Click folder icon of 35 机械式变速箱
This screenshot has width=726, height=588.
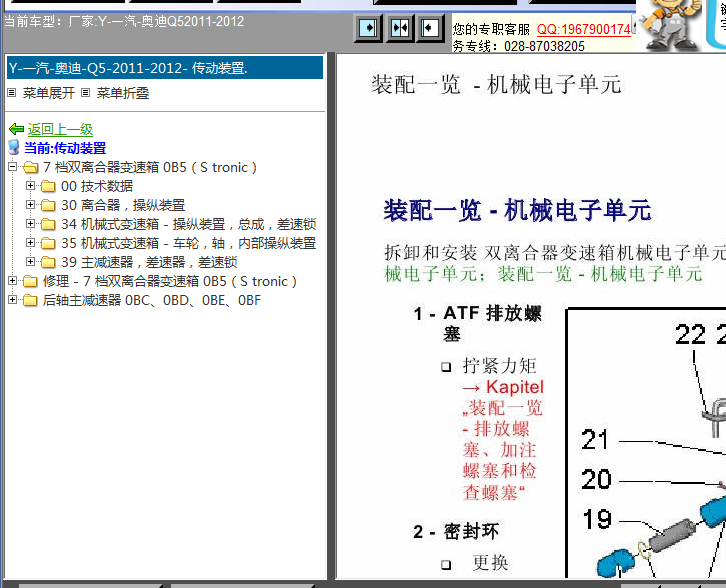pyautogui.click(x=48, y=243)
